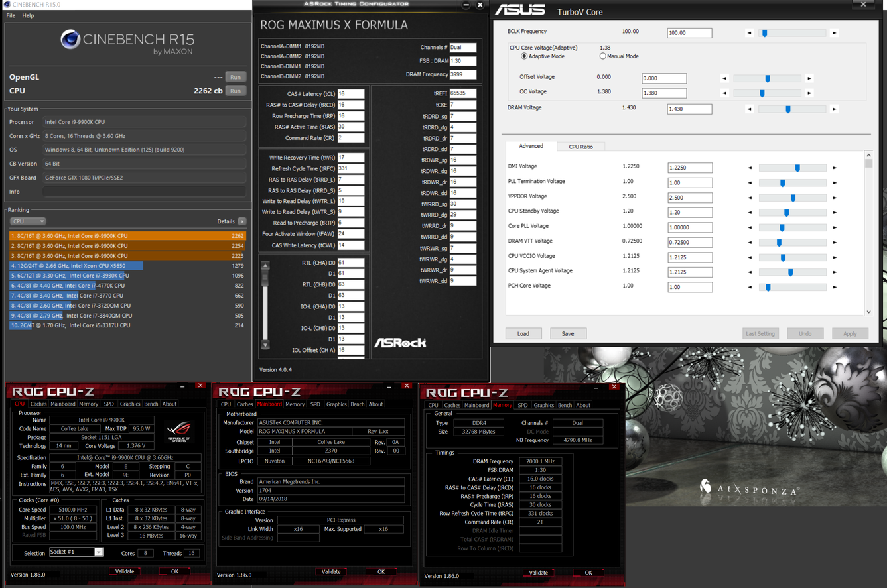Increase DRAM Voltage with its right arrow
This screenshot has width=887, height=588.
835,109
